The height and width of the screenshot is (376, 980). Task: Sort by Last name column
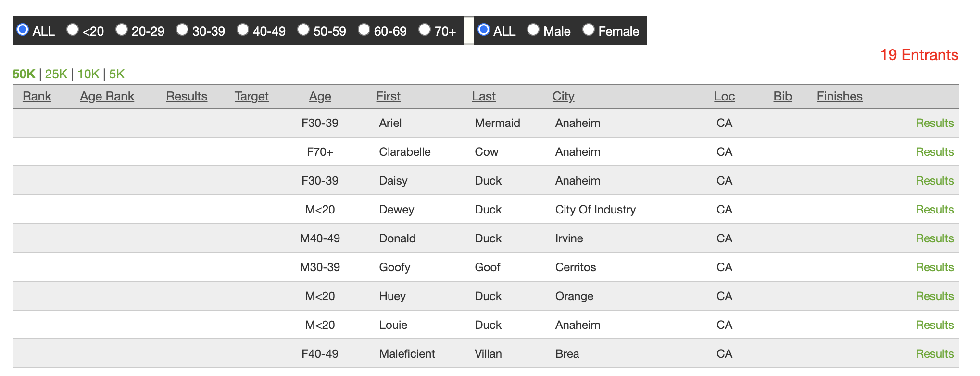coord(483,96)
